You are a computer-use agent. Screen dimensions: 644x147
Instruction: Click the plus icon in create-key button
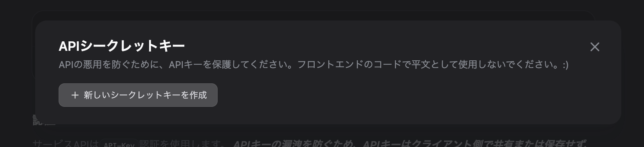75,95
